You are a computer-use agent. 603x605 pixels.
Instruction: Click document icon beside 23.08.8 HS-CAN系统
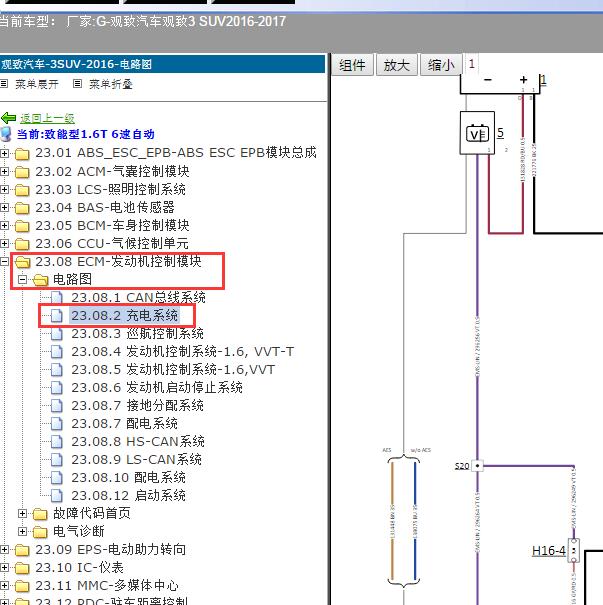(57, 441)
